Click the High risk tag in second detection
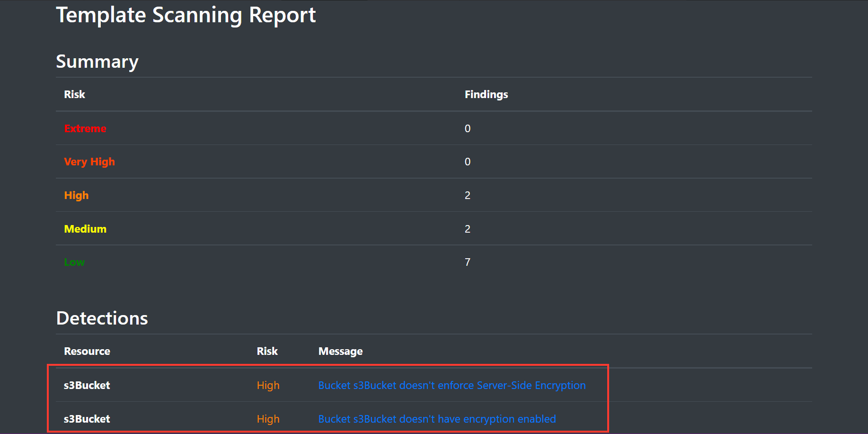 [268, 419]
